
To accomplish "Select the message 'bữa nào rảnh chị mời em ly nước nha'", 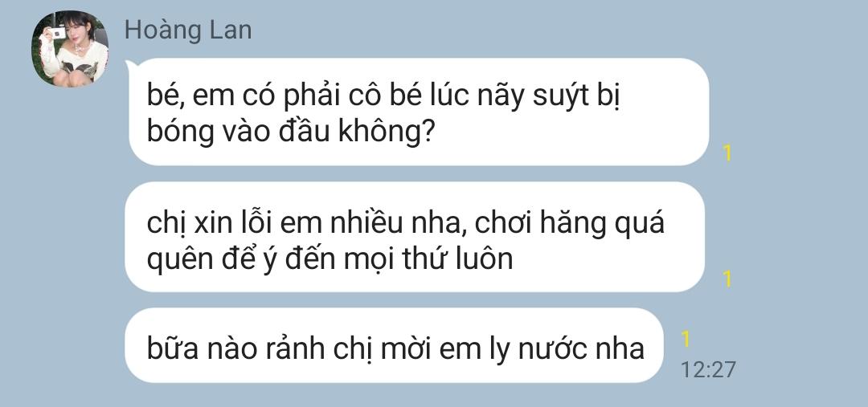I will [394, 345].
